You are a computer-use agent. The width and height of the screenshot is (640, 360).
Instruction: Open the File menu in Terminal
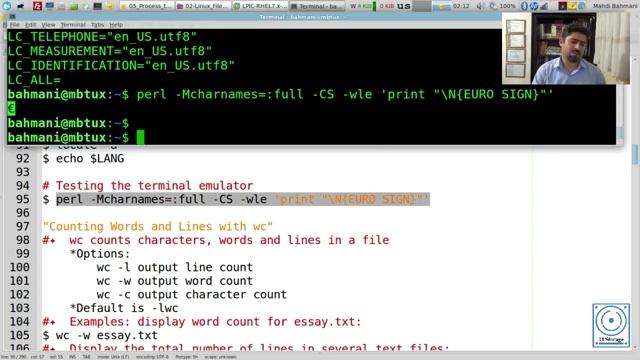coord(15,25)
